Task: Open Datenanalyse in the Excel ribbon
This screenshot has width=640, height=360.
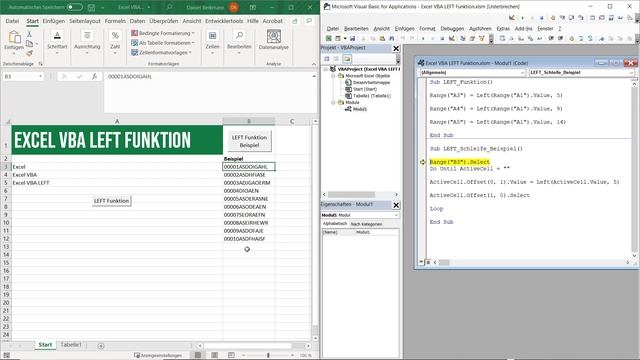Action: (273, 40)
